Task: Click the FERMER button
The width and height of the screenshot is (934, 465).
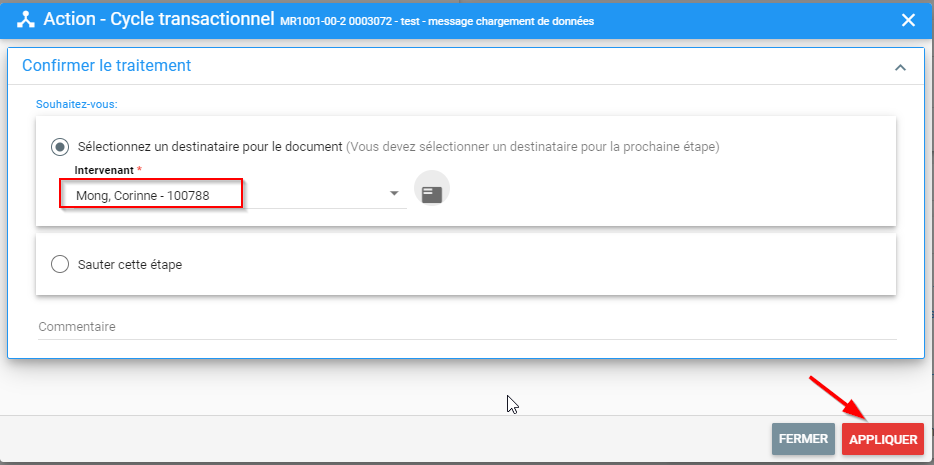Action: [803, 439]
